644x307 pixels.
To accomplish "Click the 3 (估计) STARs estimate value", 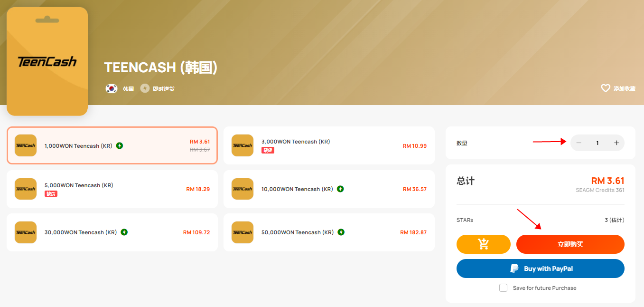I will coord(615,220).
